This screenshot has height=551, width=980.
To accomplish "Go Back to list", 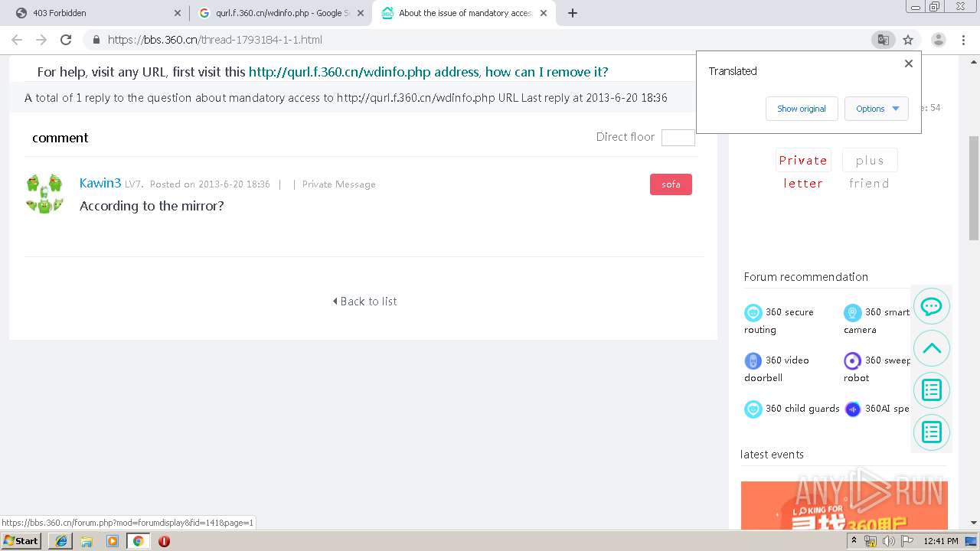I will click(365, 302).
